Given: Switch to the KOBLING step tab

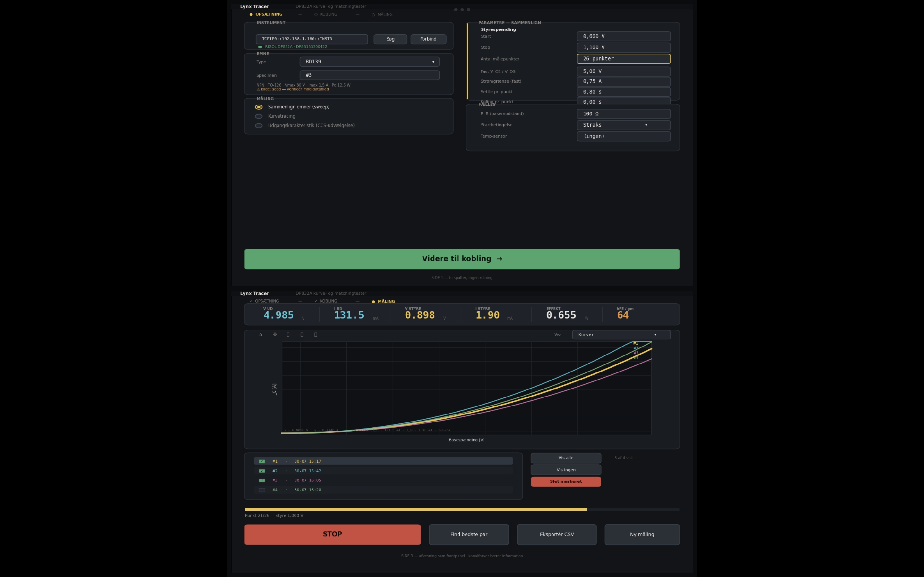Looking at the screenshot, I should 326,14.
